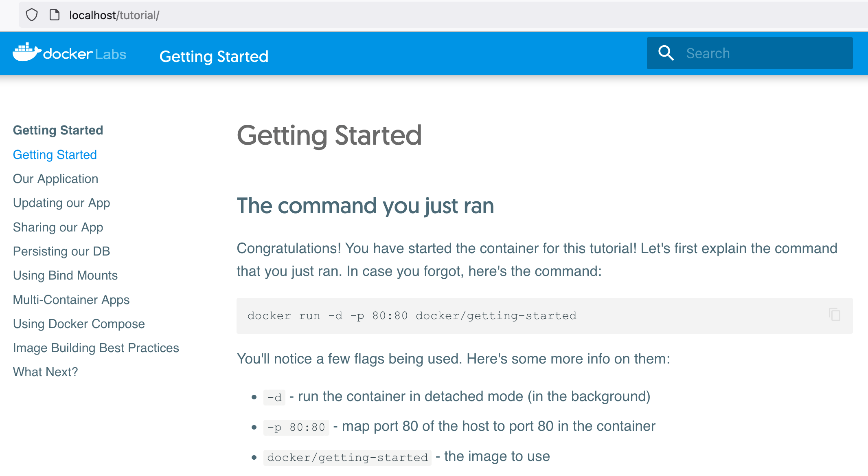Open Multi-Container Apps page
The image size is (868, 476).
click(71, 300)
